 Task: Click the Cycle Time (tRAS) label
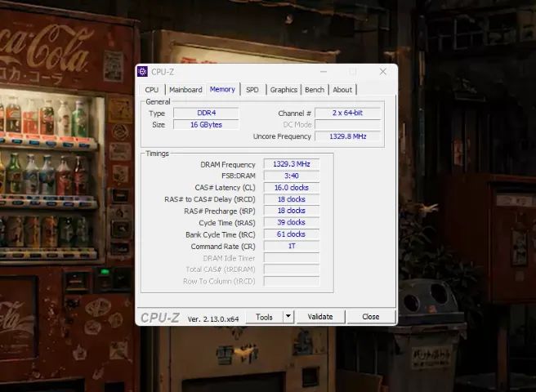click(227, 223)
